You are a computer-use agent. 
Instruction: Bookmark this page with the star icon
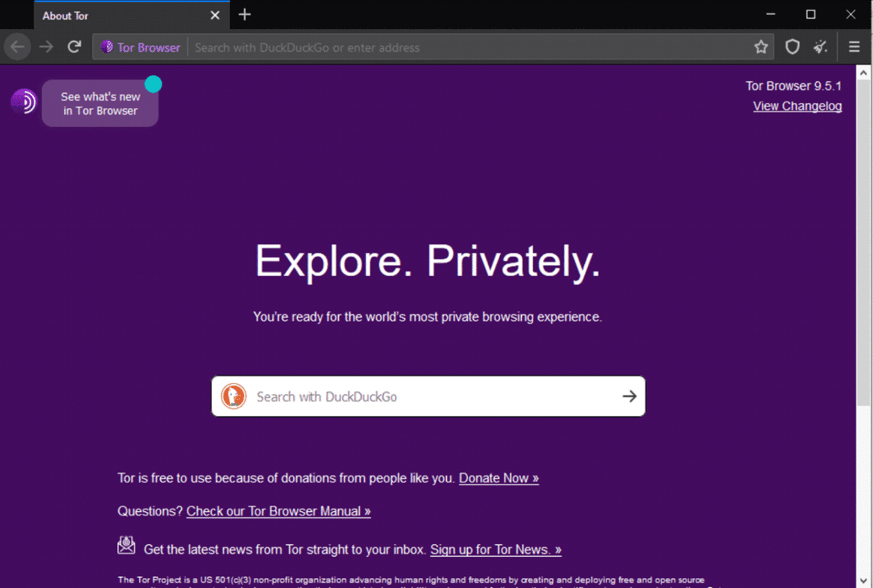(x=760, y=47)
